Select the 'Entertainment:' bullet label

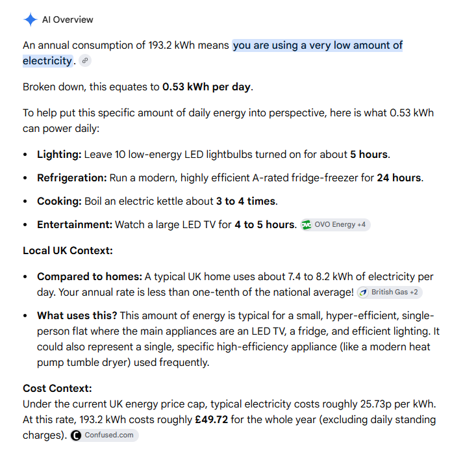coord(75,224)
